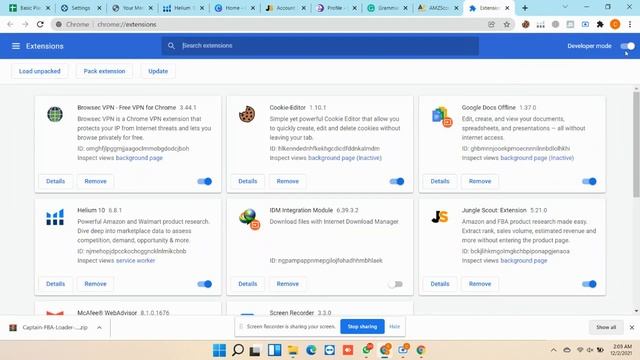Inspect Helium 10 service worker link

pyautogui.click(x=136, y=261)
